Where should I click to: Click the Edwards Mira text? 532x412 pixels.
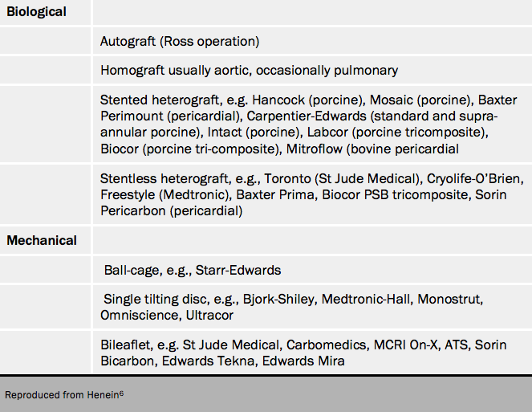tap(307, 361)
